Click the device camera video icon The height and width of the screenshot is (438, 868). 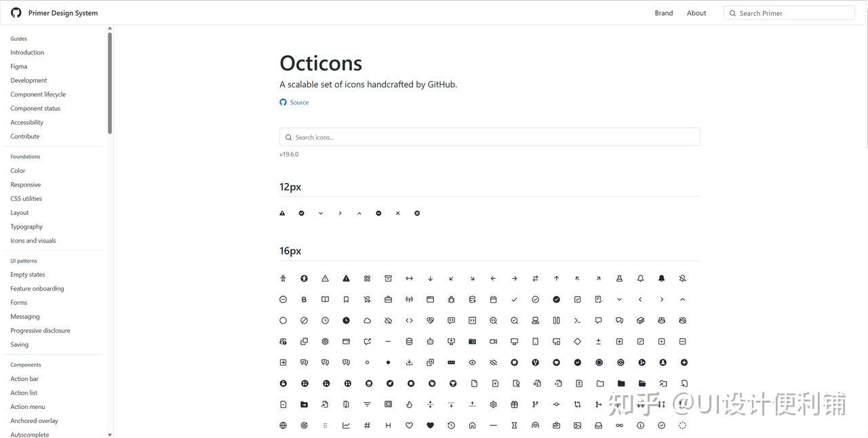(493, 342)
